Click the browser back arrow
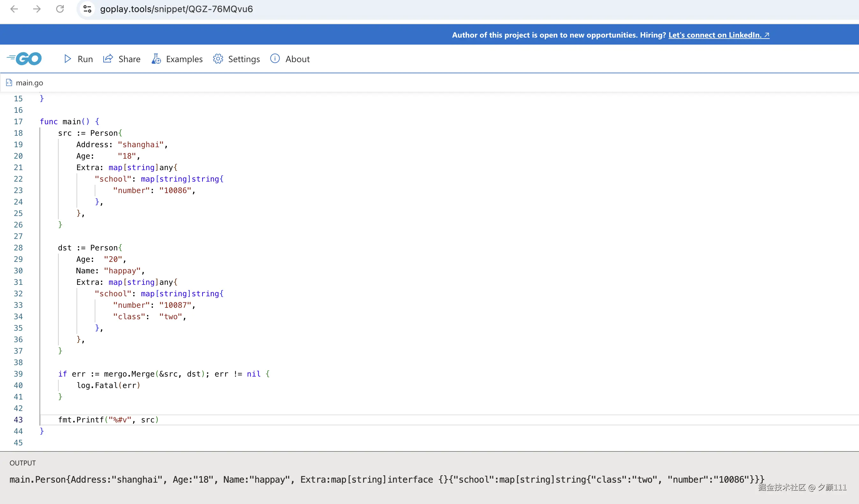Image resolution: width=859 pixels, height=504 pixels. pos(14,9)
